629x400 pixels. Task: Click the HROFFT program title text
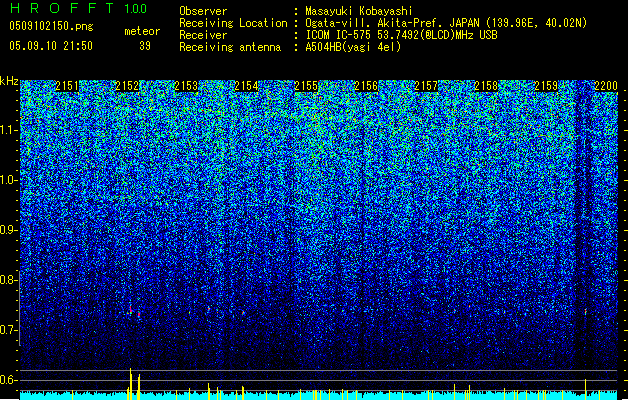pos(62,8)
